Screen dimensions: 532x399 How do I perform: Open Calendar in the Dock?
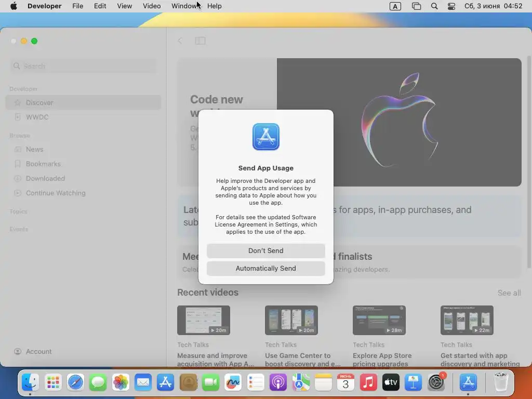(x=345, y=382)
